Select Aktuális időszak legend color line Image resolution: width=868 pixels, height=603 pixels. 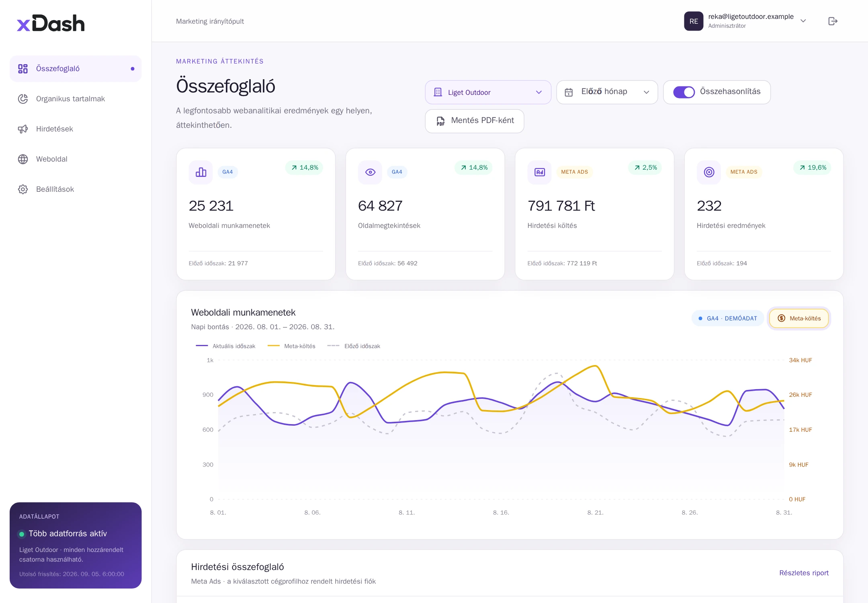[202, 346]
